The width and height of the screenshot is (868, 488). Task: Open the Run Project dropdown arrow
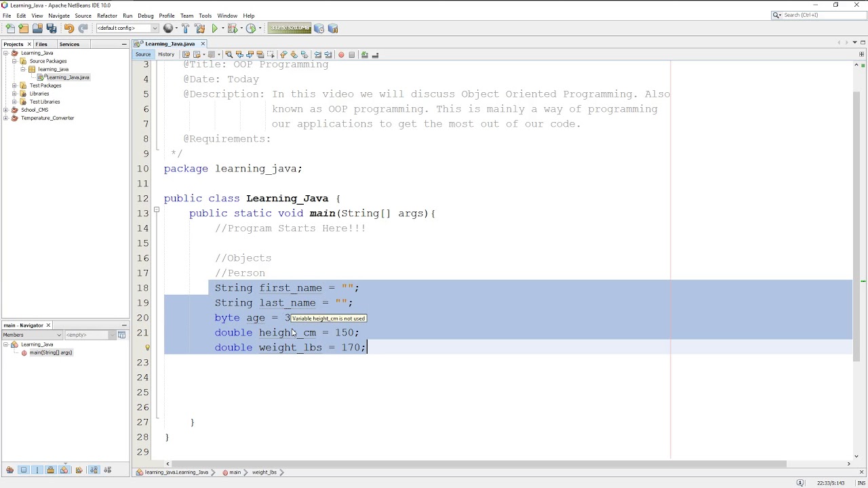point(223,28)
